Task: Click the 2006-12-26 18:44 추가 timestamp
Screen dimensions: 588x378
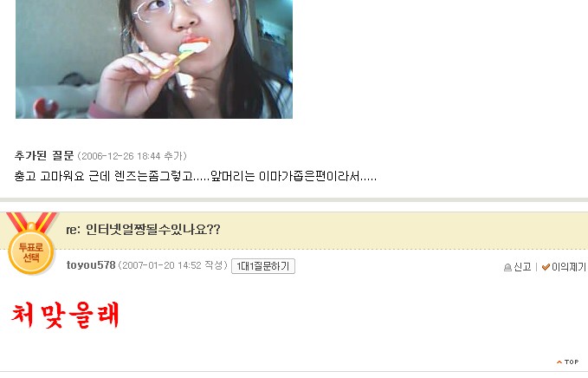Action: point(132,156)
